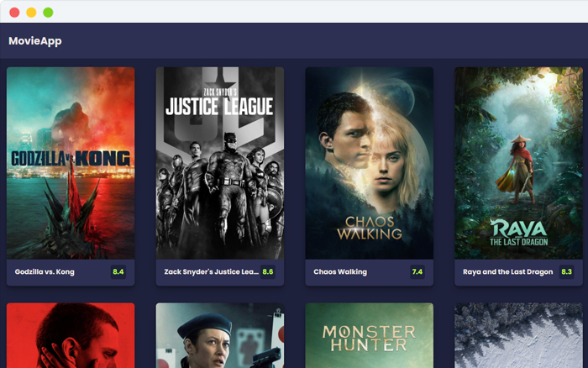Screen dimensions: 588x368
Task: Select the Chaos Walking title text
Action: (340, 272)
